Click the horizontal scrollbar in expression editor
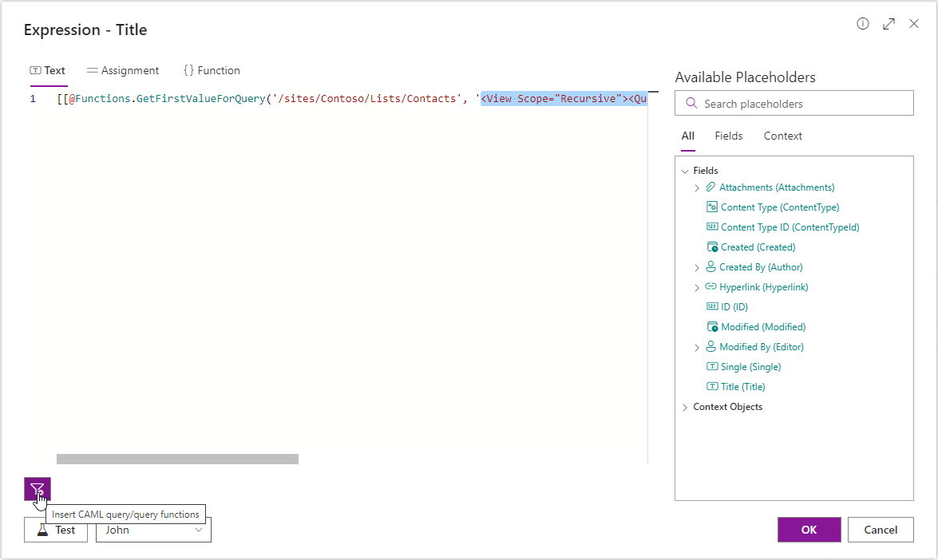 [x=177, y=459]
